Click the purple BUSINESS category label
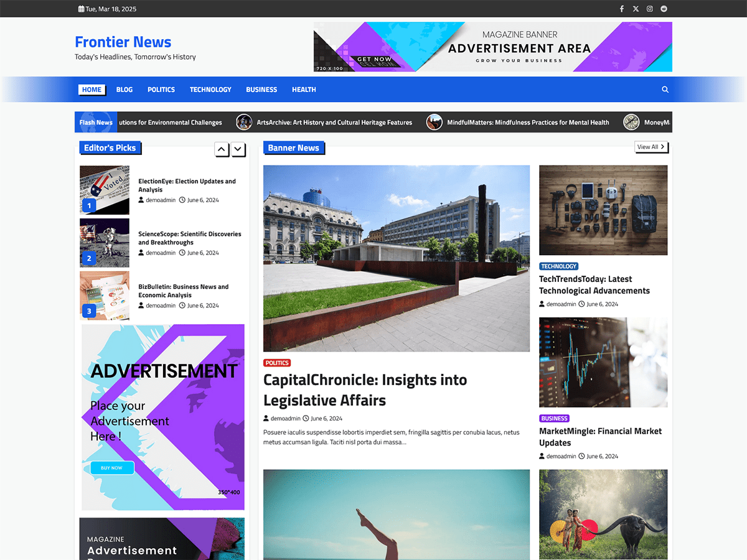The image size is (747, 560). click(554, 418)
